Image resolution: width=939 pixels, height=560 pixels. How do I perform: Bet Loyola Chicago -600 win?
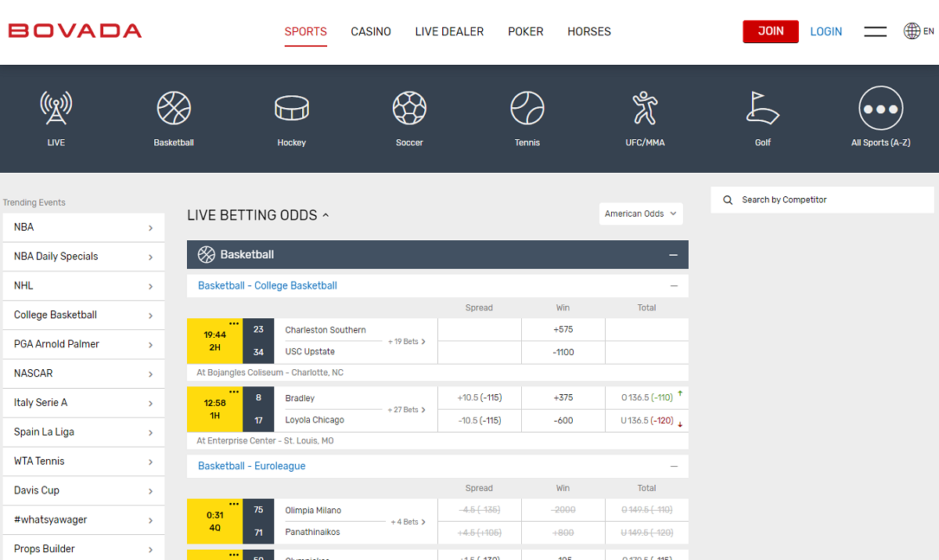point(563,421)
